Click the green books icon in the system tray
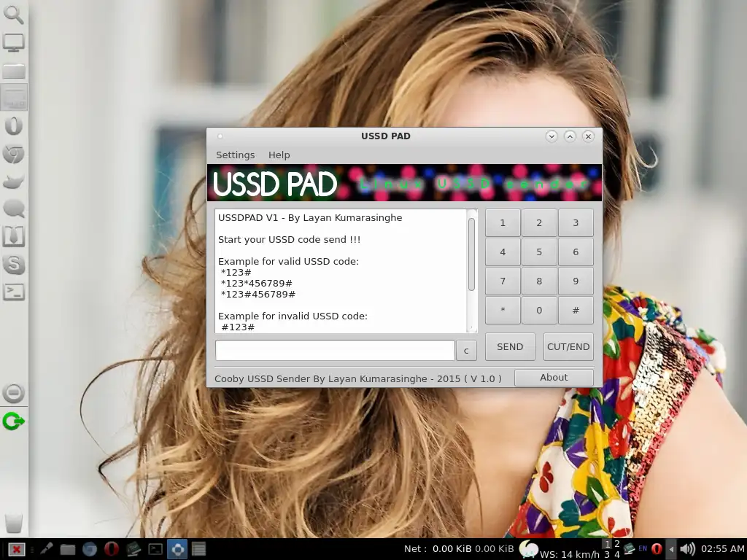 click(x=629, y=548)
